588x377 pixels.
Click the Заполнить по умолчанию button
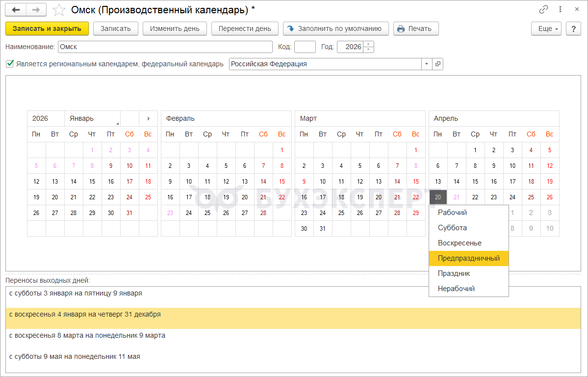335,28
